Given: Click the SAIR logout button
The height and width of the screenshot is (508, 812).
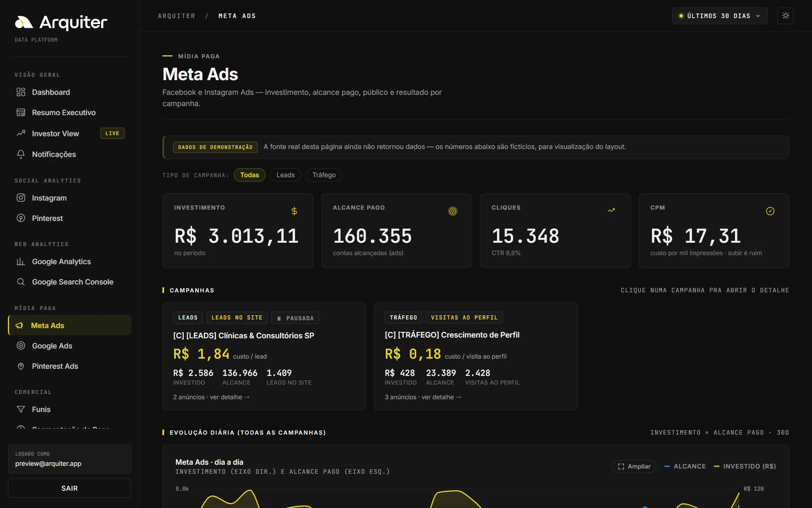Looking at the screenshot, I should 70,488.
